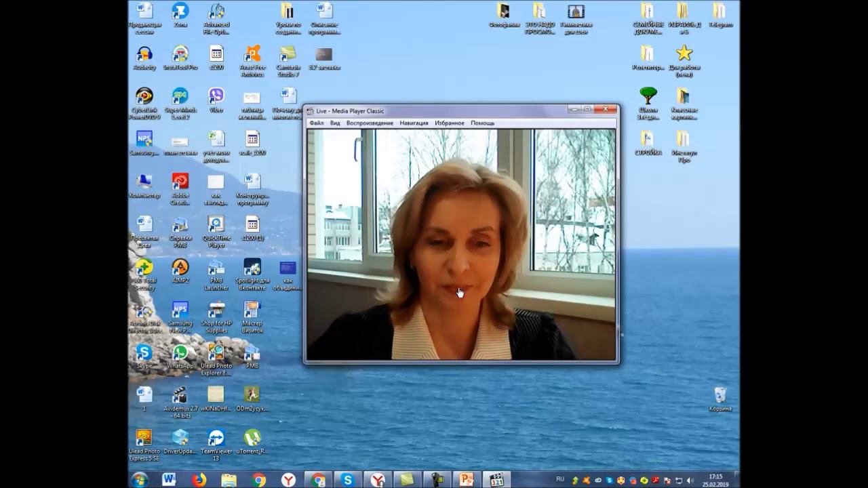Viewport: 868px width, 488px height.
Task: Launch Firefox from the taskbar
Action: (199, 479)
